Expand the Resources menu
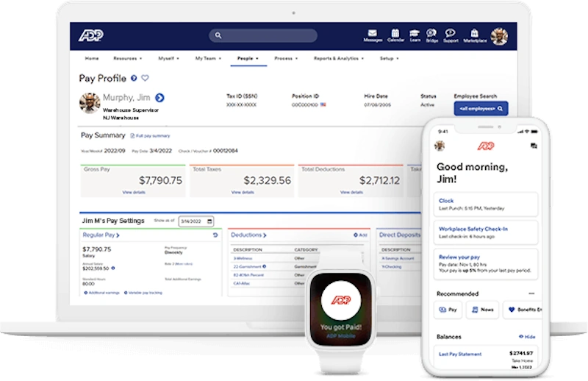Image resolution: width=588 pixels, height=381 pixels. click(x=126, y=58)
